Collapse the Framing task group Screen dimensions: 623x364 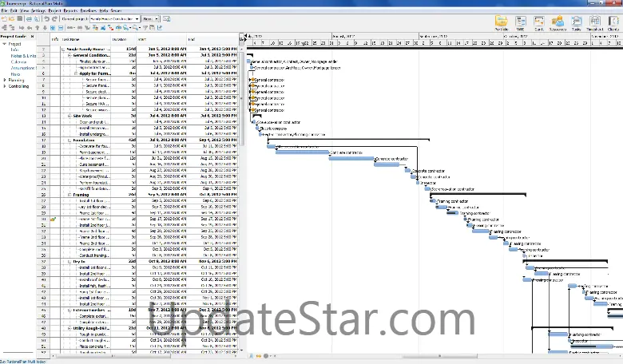click(69, 195)
